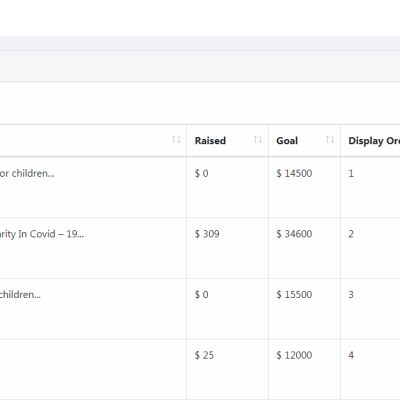Image resolution: width=400 pixels, height=400 pixels.
Task: Click the Goal column header
Action: click(x=287, y=141)
